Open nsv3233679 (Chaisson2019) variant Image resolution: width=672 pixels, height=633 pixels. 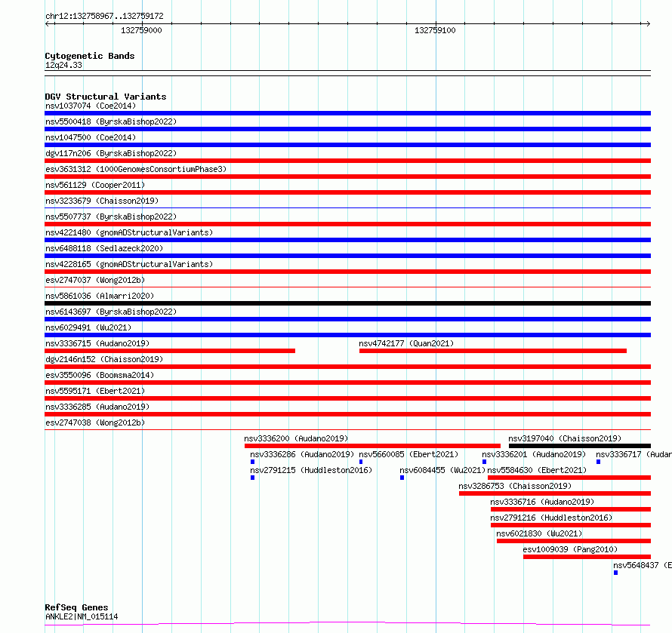click(x=102, y=201)
